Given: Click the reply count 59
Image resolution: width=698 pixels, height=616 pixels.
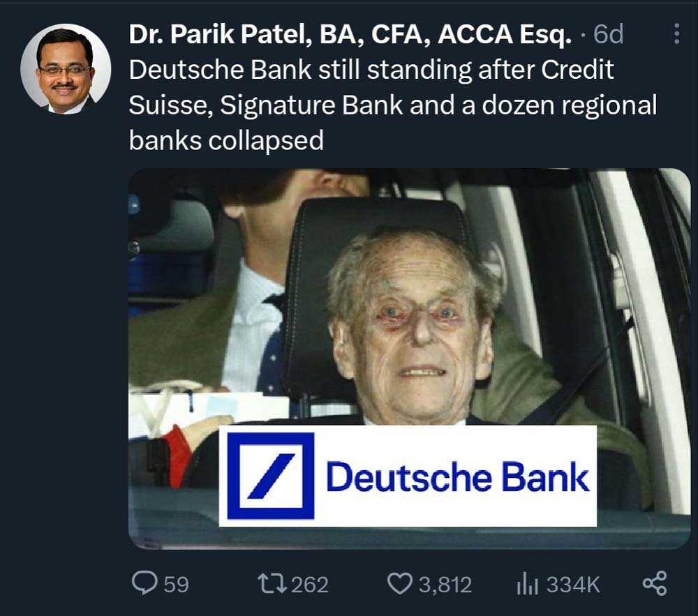Looking at the screenshot, I should coord(176,584).
